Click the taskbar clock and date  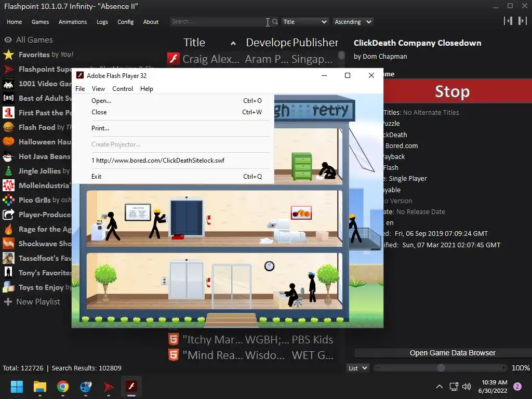[494, 387]
